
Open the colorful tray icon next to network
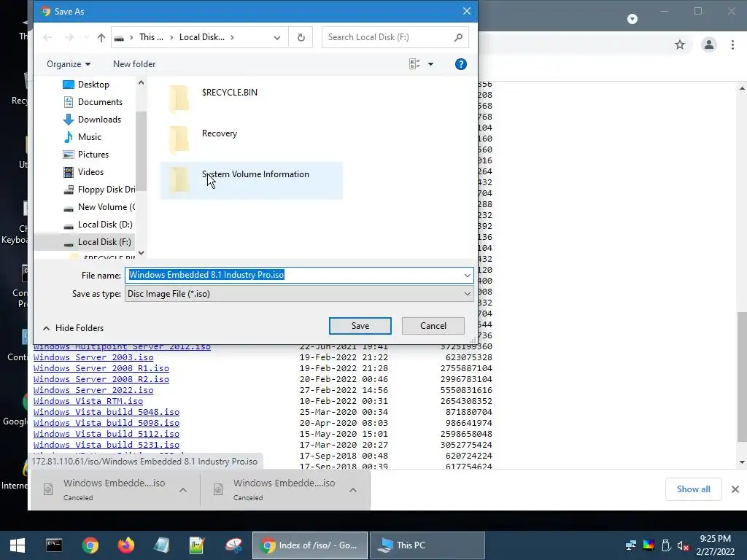(649, 545)
